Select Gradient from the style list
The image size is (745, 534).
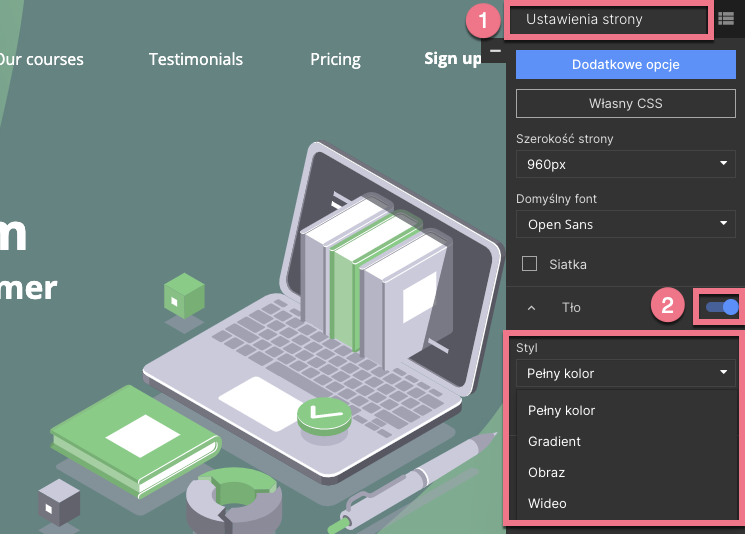tap(555, 441)
